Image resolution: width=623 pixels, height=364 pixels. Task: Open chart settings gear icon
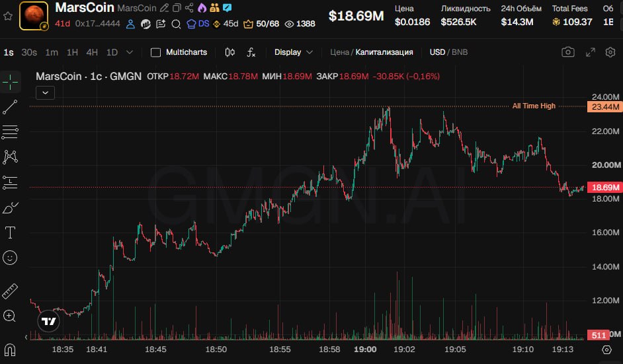pos(610,52)
